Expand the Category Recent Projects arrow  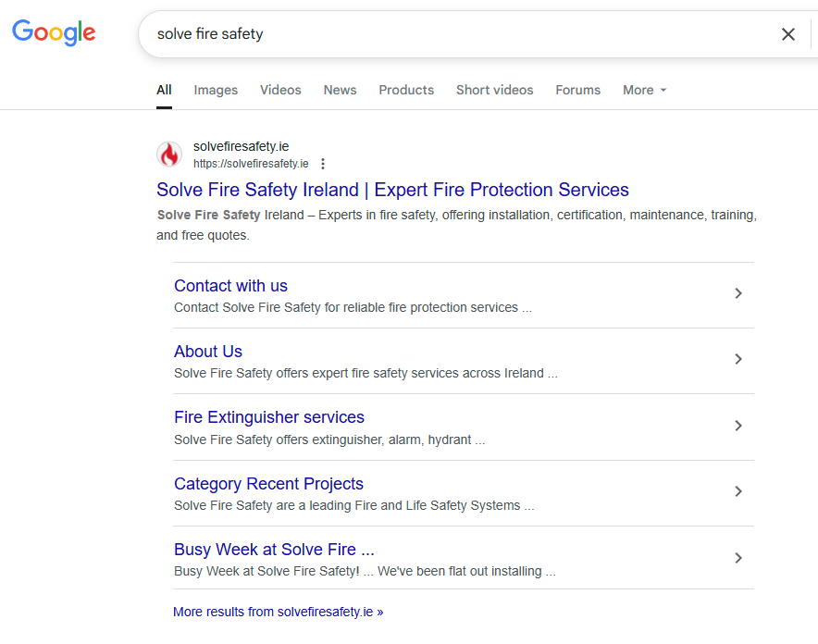coord(738,491)
